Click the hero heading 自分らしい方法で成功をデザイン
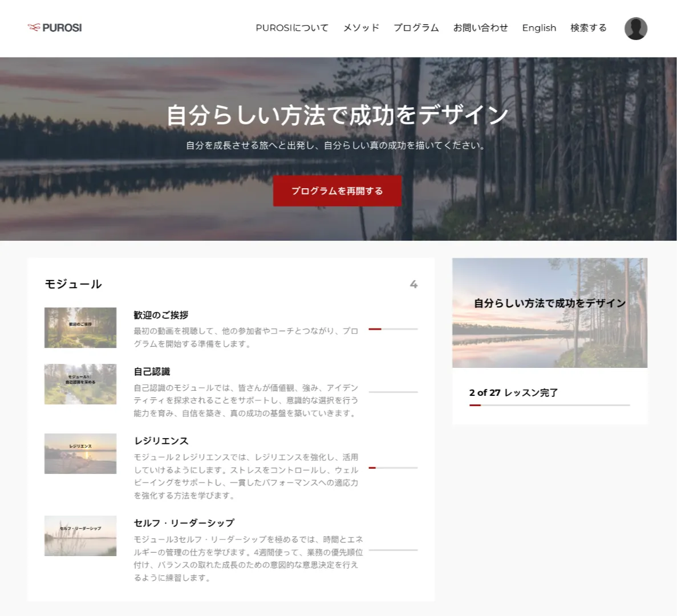 coord(337,115)
